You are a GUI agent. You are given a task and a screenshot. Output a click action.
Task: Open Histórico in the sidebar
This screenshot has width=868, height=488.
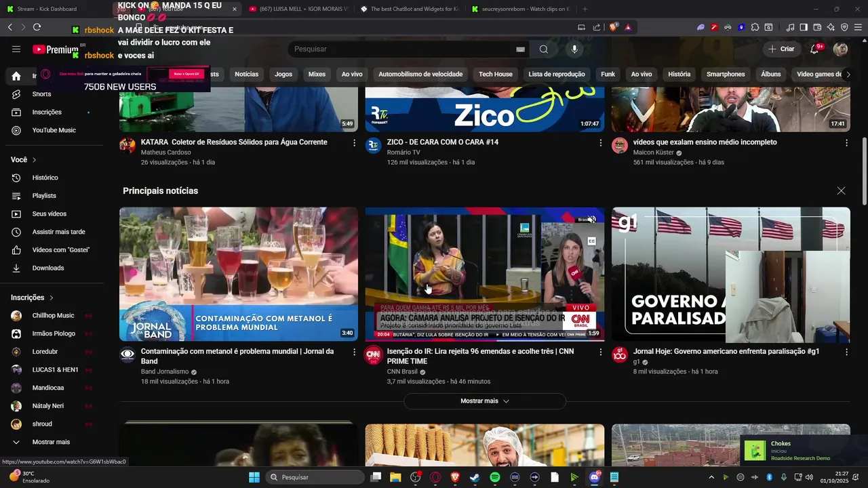tap(53, 178)
